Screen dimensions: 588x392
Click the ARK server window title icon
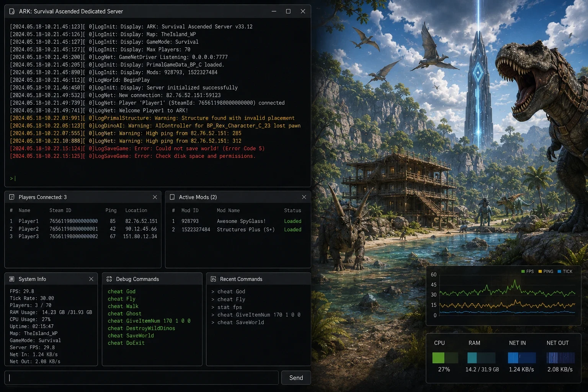pos(12,11)
